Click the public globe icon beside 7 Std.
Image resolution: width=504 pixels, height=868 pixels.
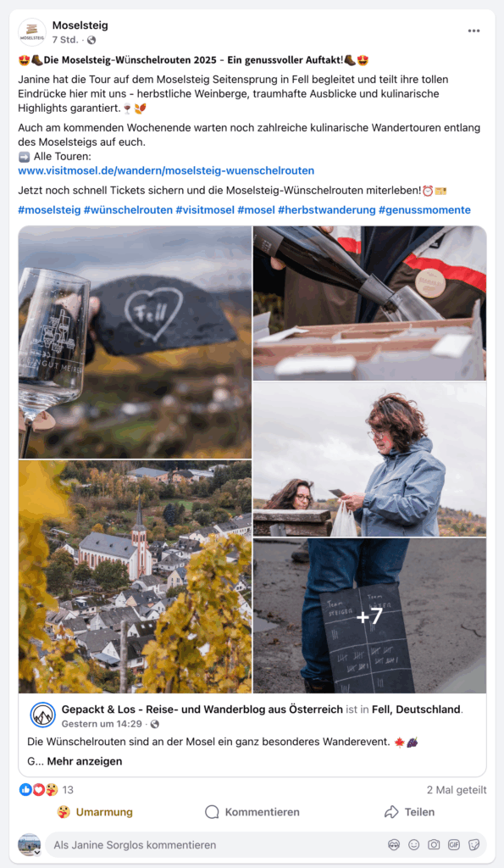tap(91, 40)
